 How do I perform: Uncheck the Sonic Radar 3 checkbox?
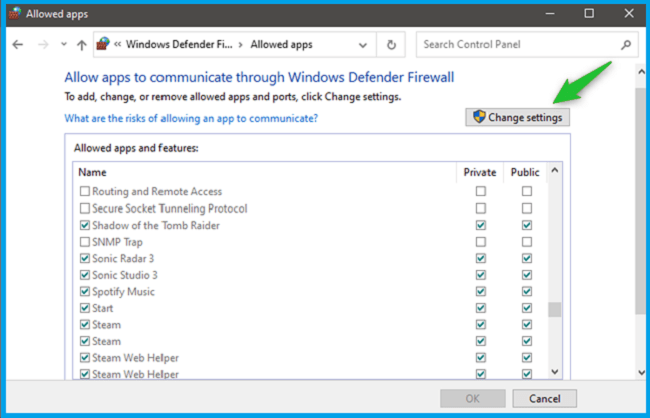click(x=85, y=258)
